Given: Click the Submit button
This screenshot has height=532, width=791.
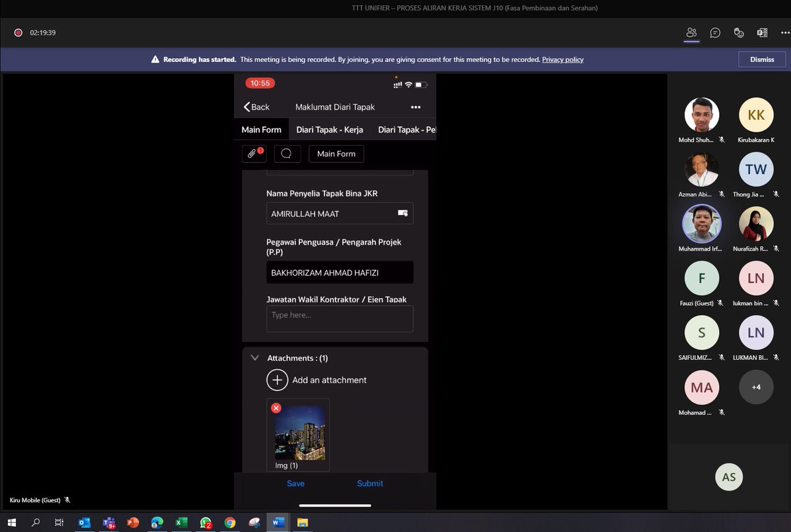Looking at the screenshot, I should pyautogui.click(x=370, y=483).
